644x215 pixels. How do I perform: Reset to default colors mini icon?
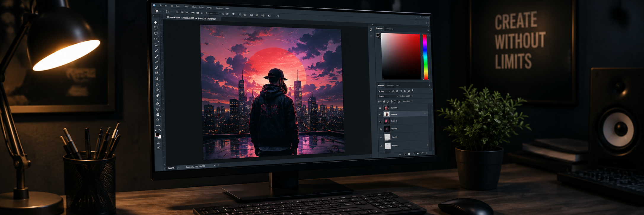tap(156, 130)
